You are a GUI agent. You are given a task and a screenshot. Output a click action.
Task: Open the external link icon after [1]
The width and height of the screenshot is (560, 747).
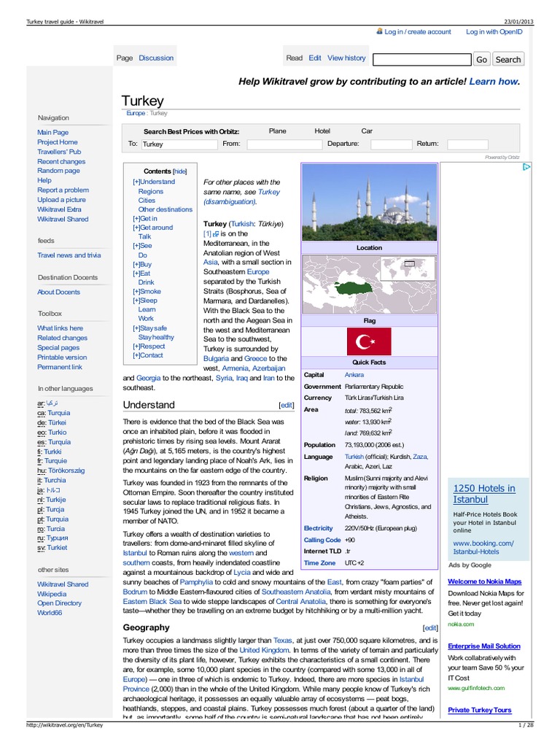216,234
